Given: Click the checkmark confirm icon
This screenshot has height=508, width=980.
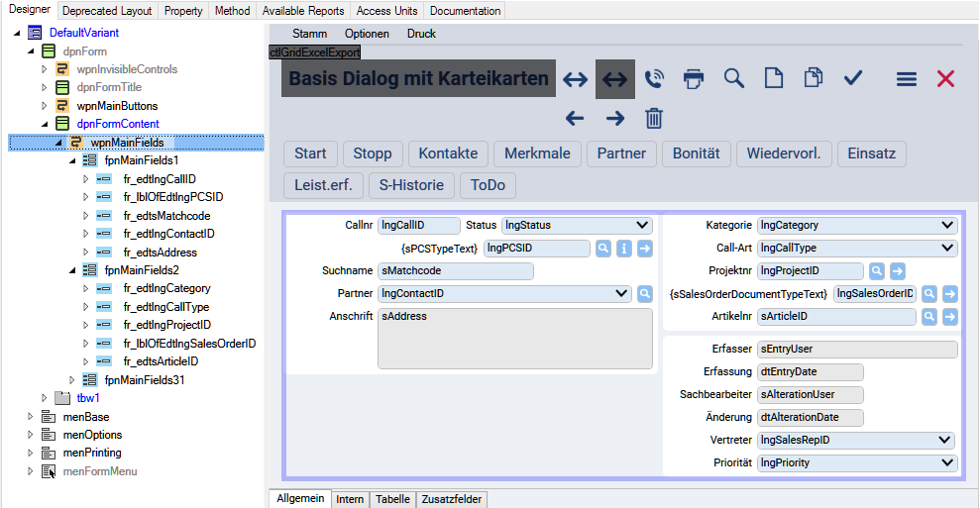Looking at the screenshot, I should coord(853,79).
